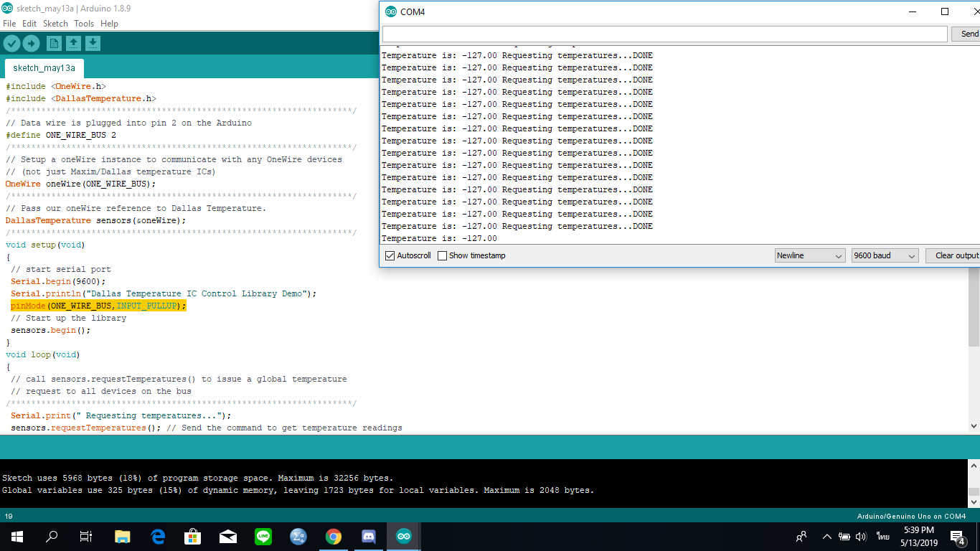980x551 pixels.
Task: Click 'Global variables use 325 bytes' console line
Action: point(298,491)
